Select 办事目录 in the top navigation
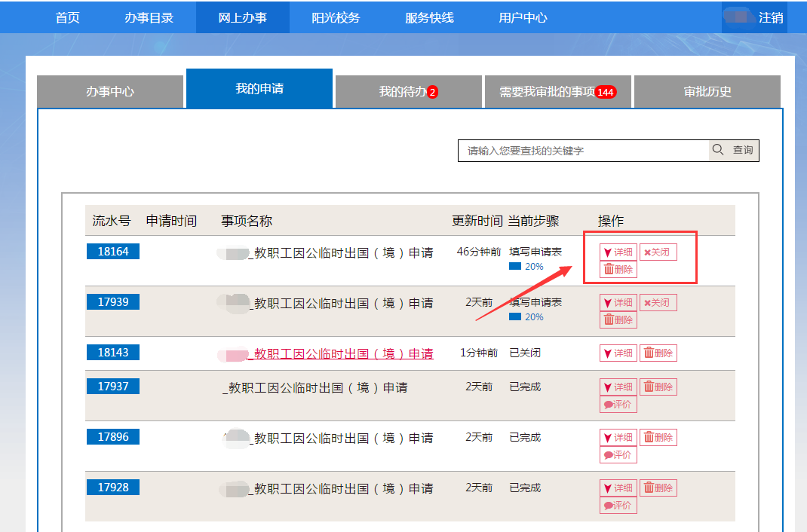Viewport: 807px width, 532px height. point(149,17)
